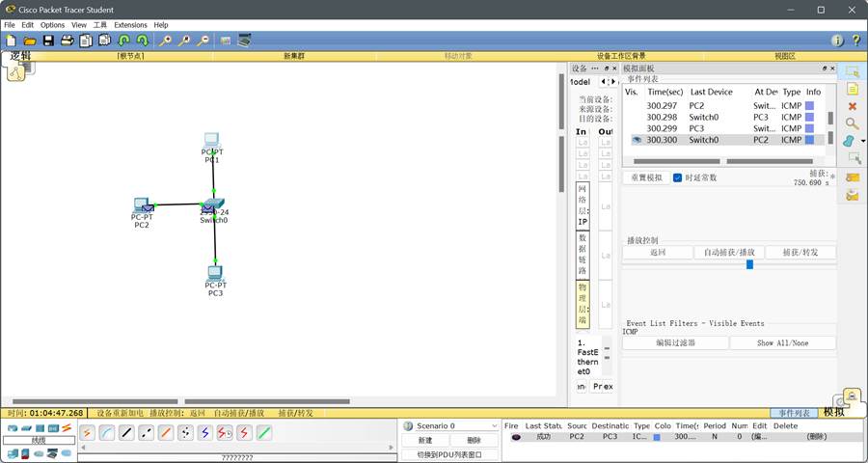Choose the automatic connection type lightning icon

point(87,433)
